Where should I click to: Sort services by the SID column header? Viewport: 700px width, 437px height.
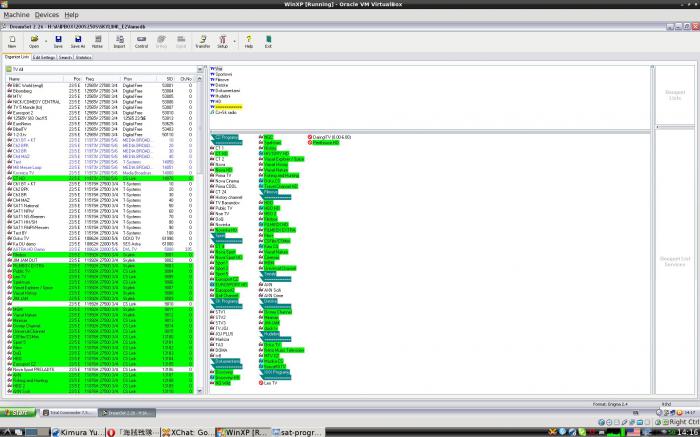(166, 79)
